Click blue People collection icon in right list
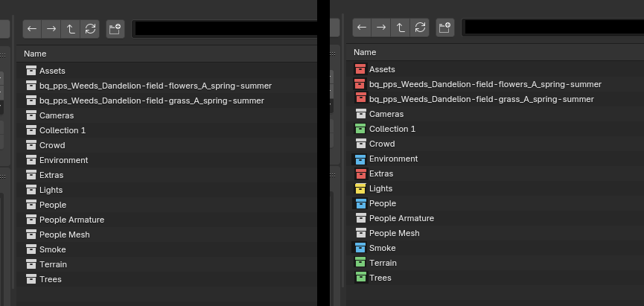This screenshot has width=644, height=306. point(360,203)
